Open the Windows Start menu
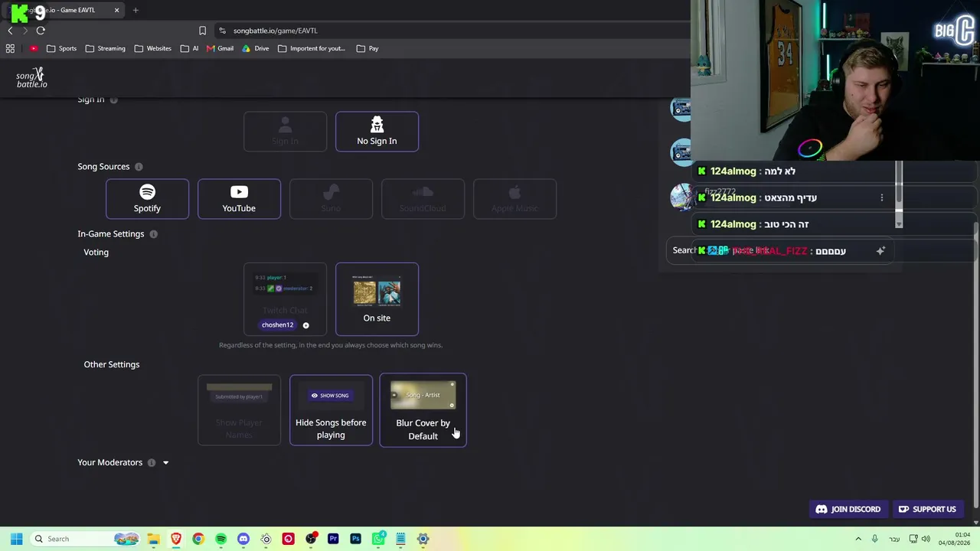Screen dimensions: 980x551 [16, 539]
